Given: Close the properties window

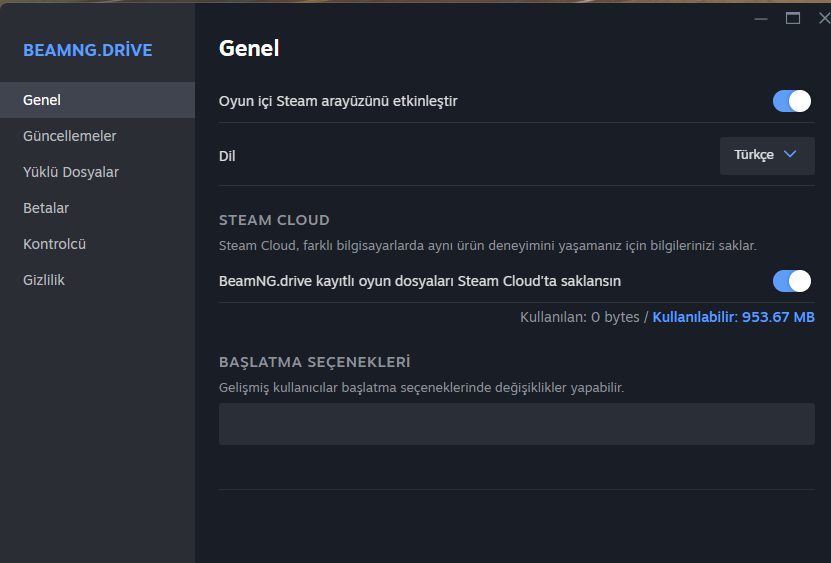Looking at the screenshot, I should 823,18.
